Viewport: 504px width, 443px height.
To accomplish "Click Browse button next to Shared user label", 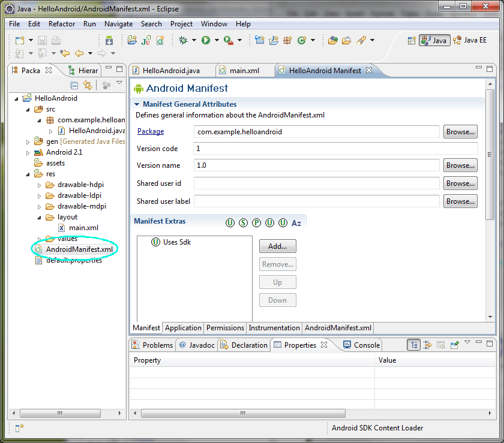I will pyautogui.click(x=460, y=201).
